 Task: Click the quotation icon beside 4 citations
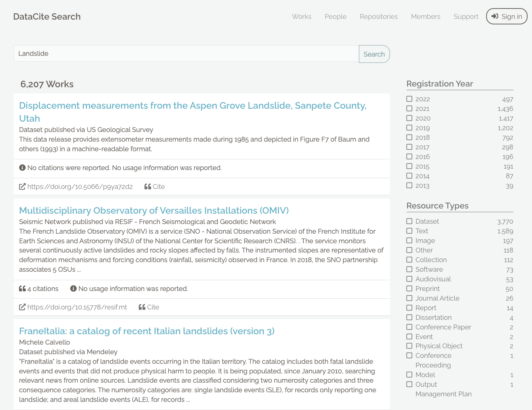(x=22, y=288)
